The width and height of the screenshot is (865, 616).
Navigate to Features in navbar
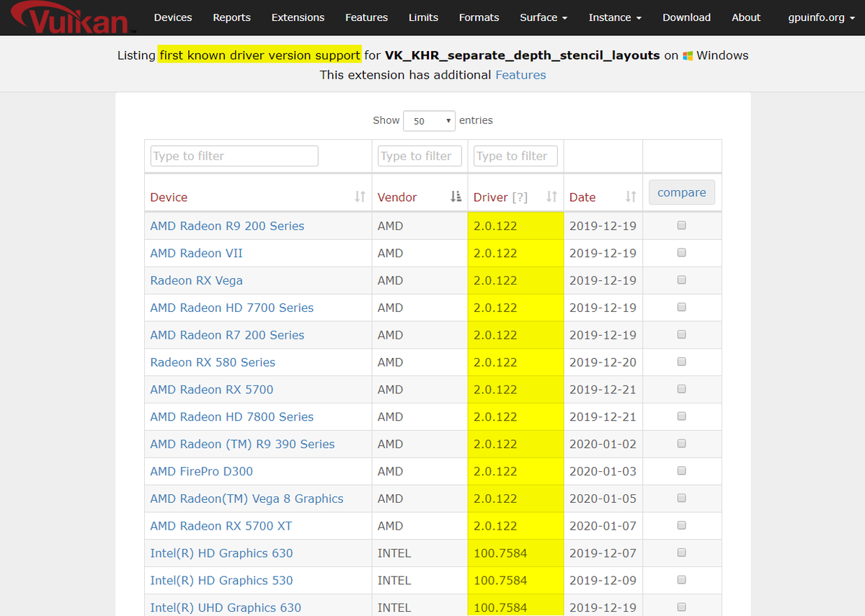(x=366, y=17)
